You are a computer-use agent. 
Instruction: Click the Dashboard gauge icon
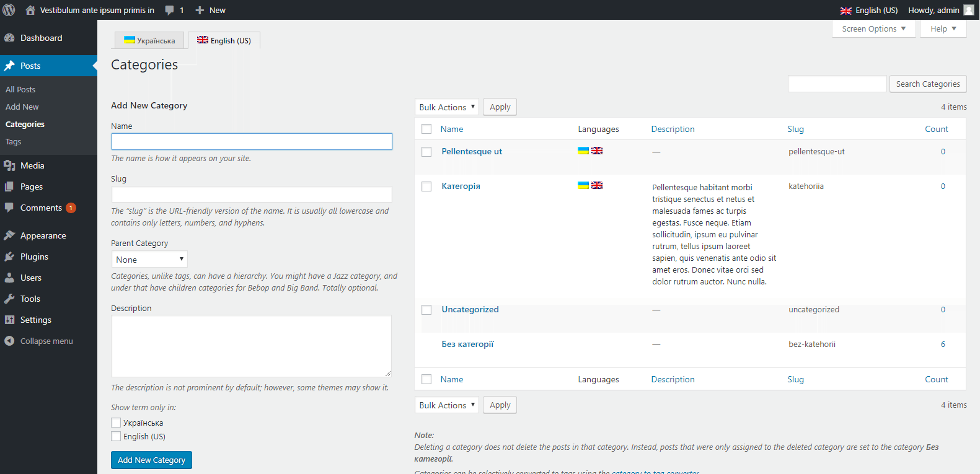tap(9, 38)
